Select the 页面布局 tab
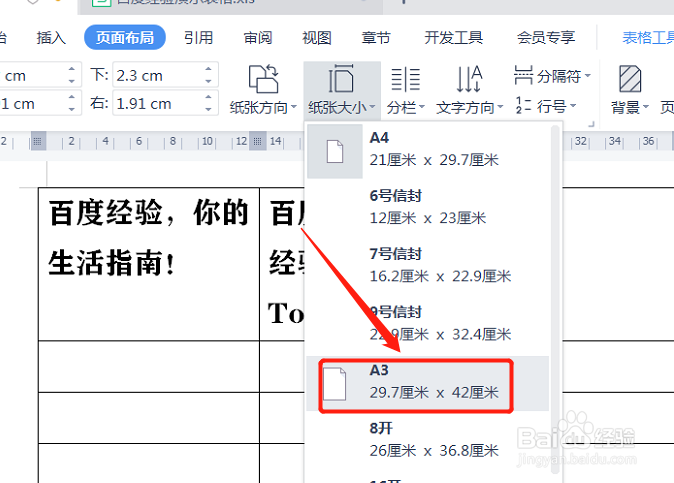The width and height of the screenshot is (674, 483). pos(125,38)
